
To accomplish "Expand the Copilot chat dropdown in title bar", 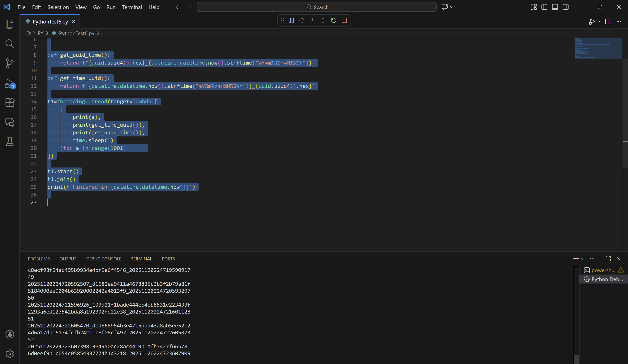I will pyautogui.click(x=452, y=7).
